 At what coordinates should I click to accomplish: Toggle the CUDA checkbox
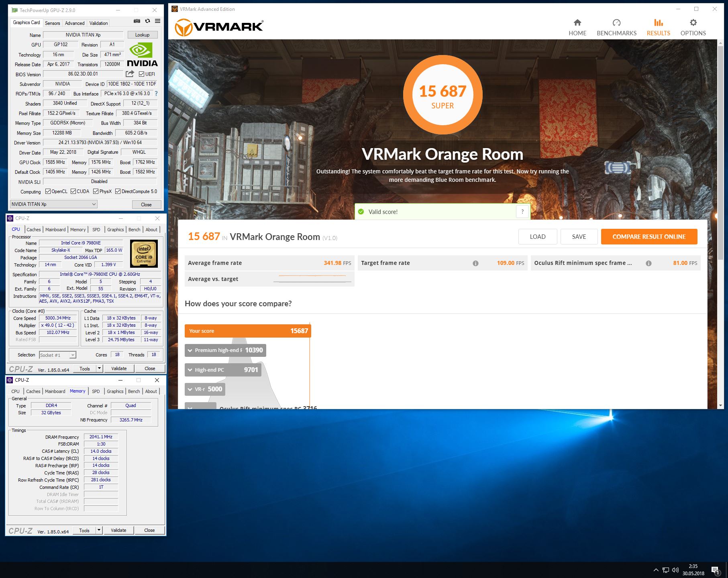coord(73,191)
